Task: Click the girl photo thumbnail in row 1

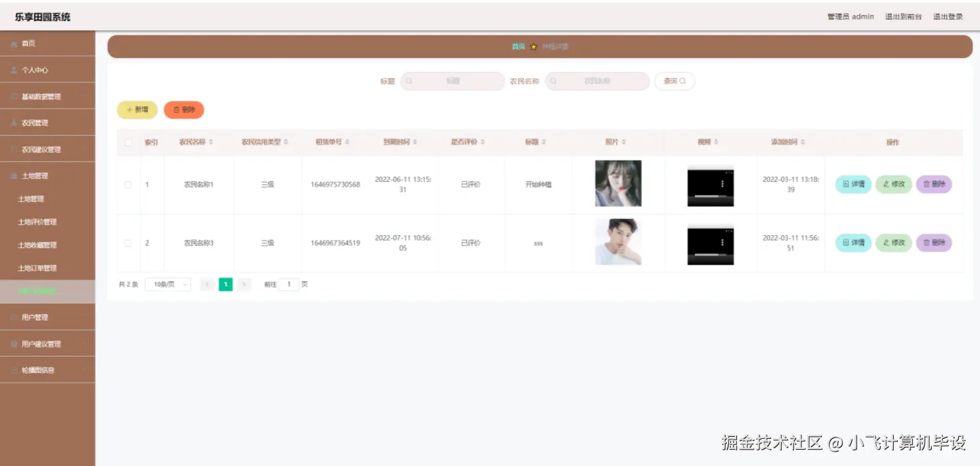Action: 618,183
